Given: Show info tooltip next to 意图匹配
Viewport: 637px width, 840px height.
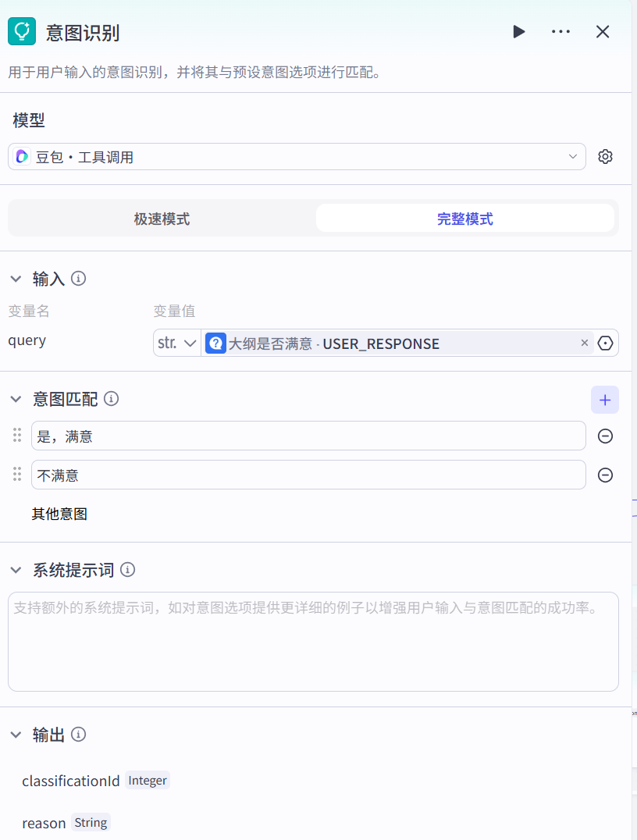Looking at the screenshot, I should click(112, 399).
